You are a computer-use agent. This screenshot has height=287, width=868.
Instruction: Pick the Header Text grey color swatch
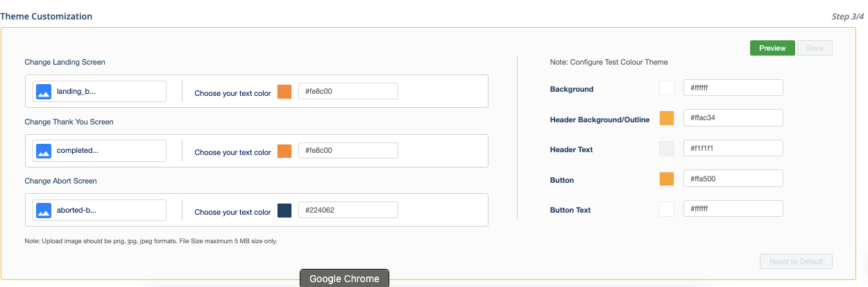(667, 149)
